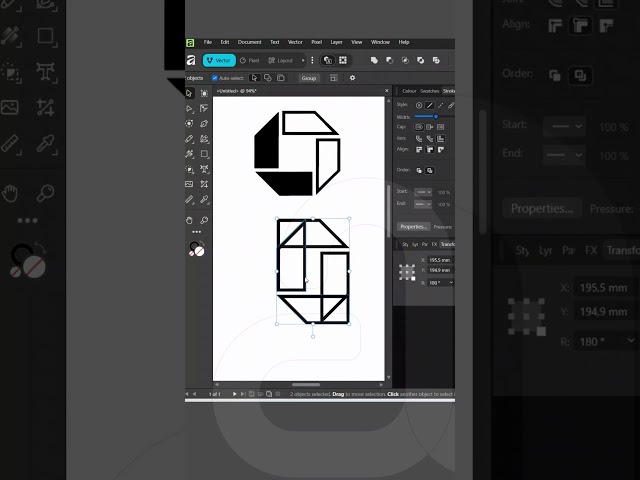Set stroke style to dashed line
The height and width of the screenshot is (480, 640).
pyautogui.click(x=440, y=105)
